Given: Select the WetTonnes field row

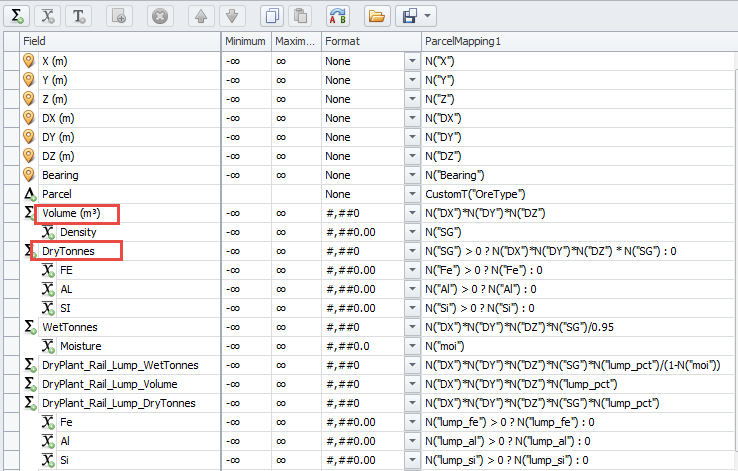Looking at the screenshot, I should (x=70, y=327).
